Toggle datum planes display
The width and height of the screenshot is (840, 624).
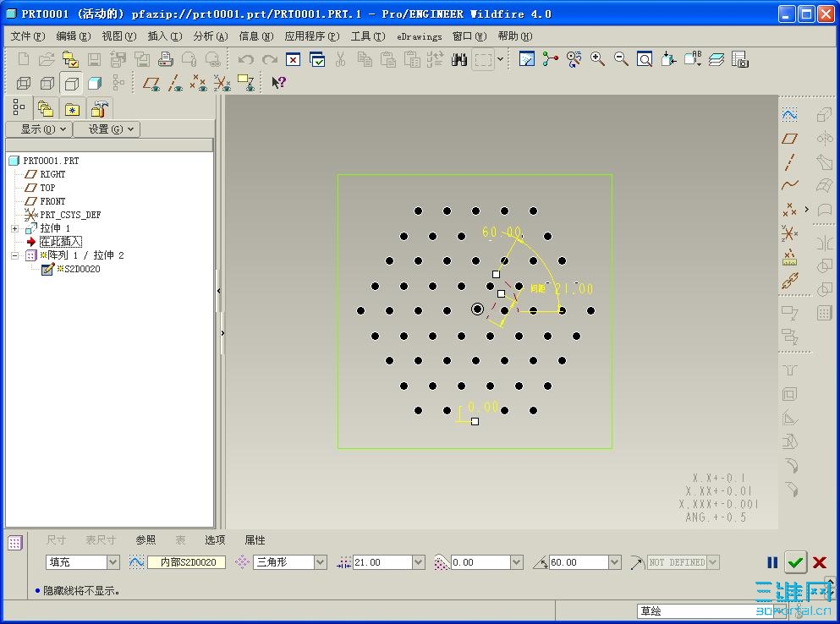151,83
